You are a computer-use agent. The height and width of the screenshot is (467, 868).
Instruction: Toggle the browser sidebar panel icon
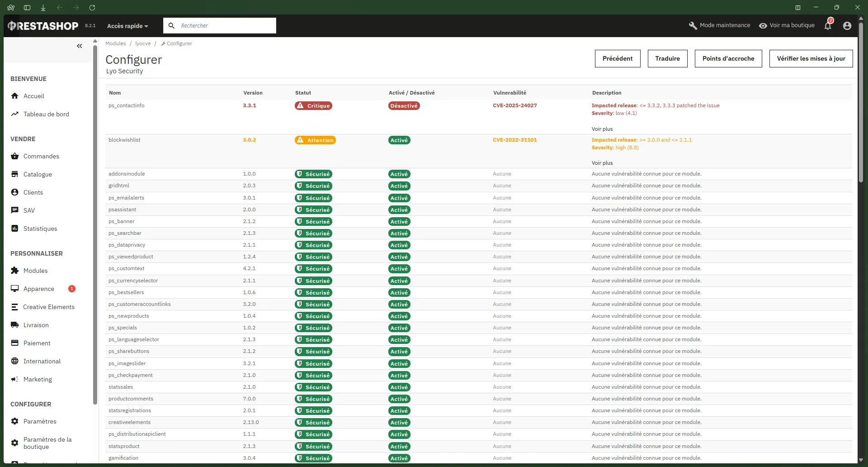coord(27,8)
